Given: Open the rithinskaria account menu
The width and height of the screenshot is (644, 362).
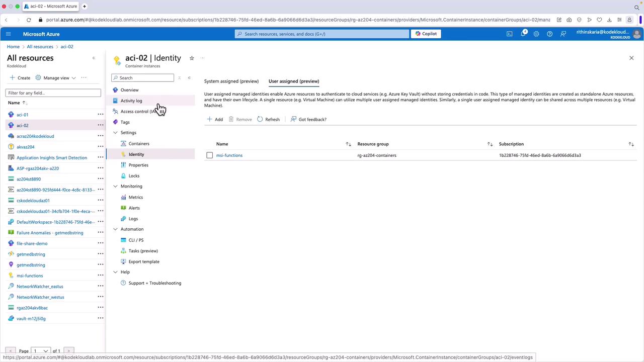Looking at the screenshot, I should 609,34.
